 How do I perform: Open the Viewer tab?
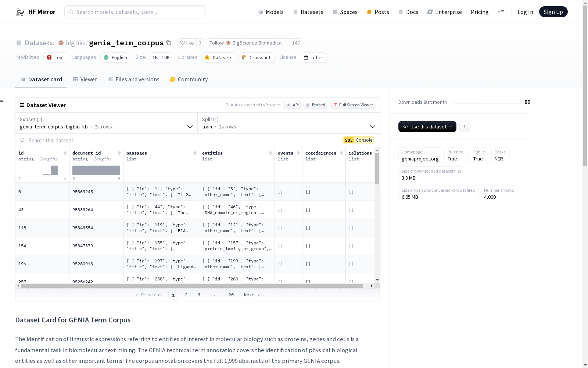pyautogui.click(x=85, y=79)
